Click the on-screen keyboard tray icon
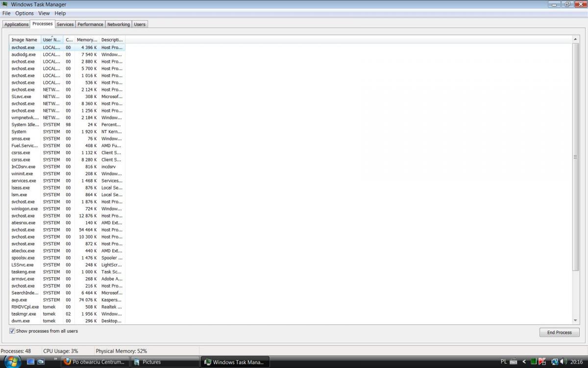Screen dimensions: 588x368 click(513, 362)
